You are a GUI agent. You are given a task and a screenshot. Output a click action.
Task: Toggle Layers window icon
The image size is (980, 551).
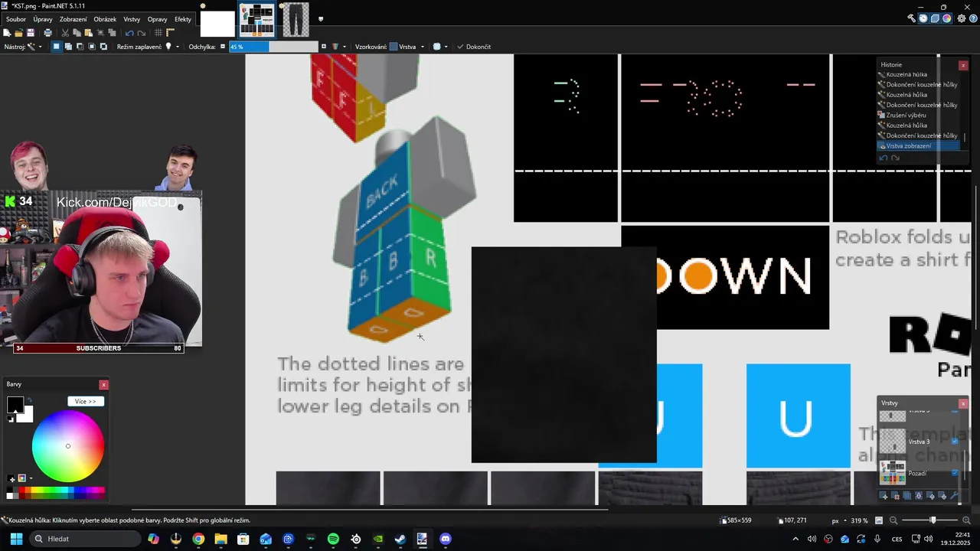pos(935,18)
